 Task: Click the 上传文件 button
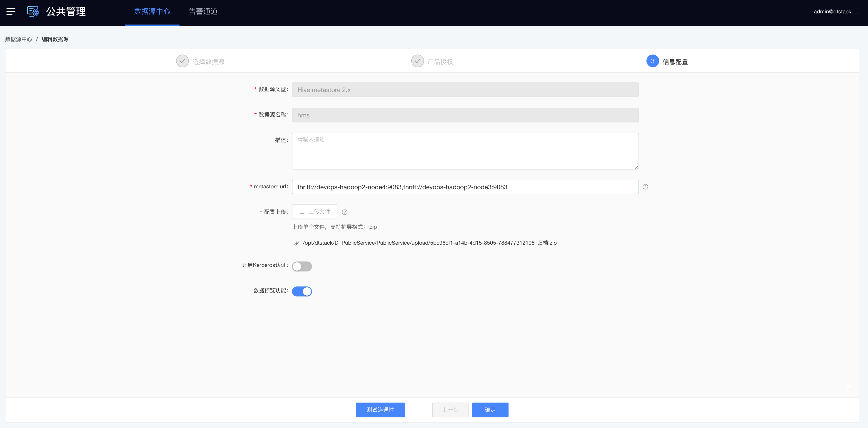click(314, 212)
